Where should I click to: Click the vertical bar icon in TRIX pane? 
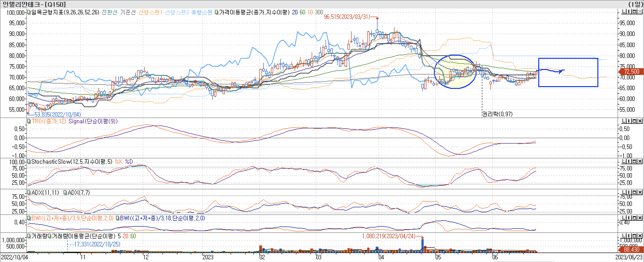(629, 121)
